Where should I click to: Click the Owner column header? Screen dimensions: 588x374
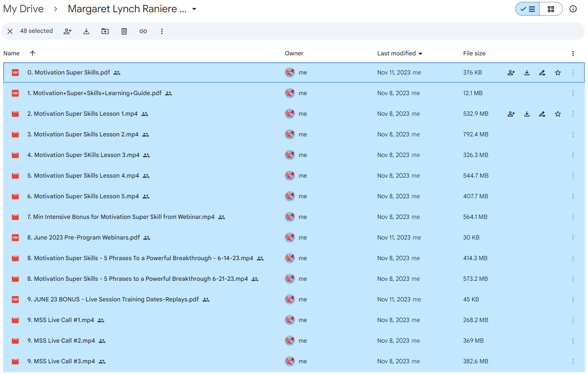[294, 53]
